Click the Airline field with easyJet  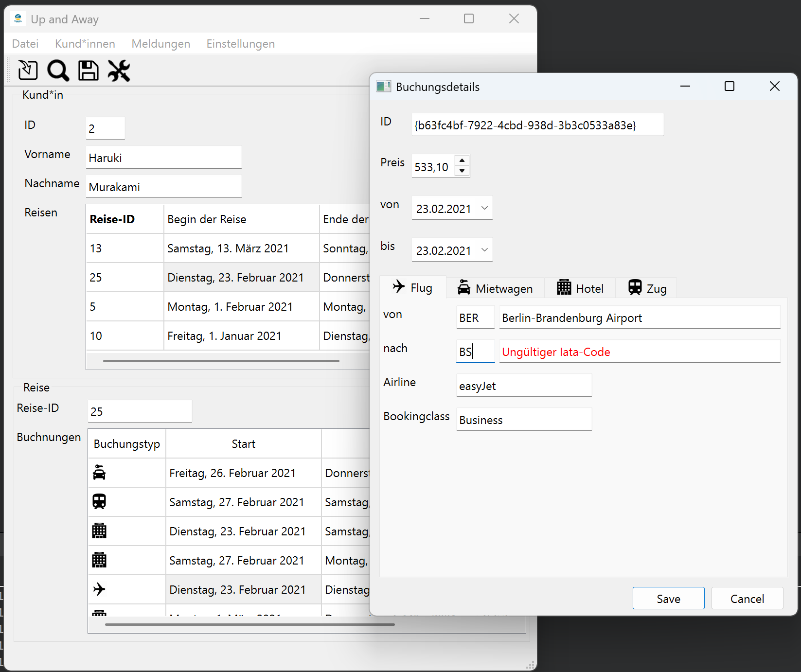tap(524, 385)
